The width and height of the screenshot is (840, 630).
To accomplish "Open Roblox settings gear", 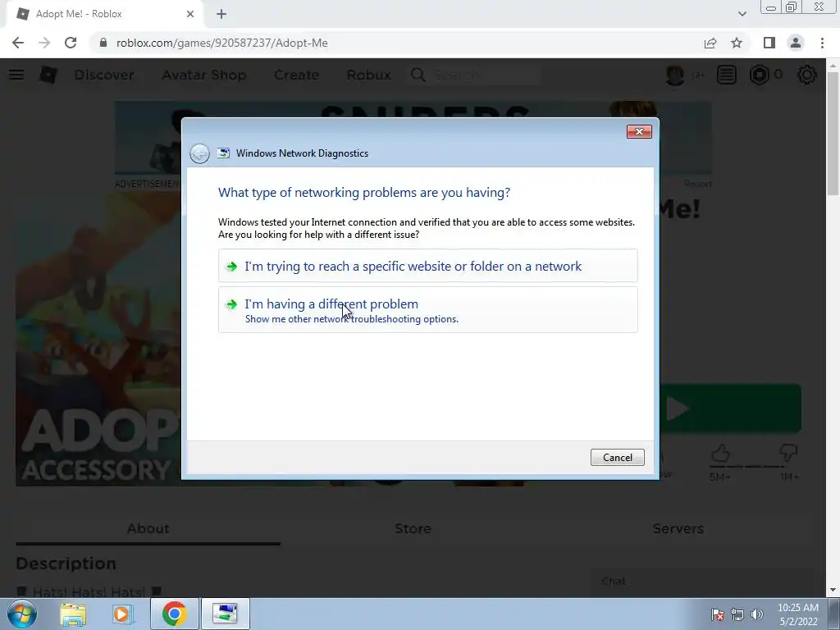I will [807, 75].
